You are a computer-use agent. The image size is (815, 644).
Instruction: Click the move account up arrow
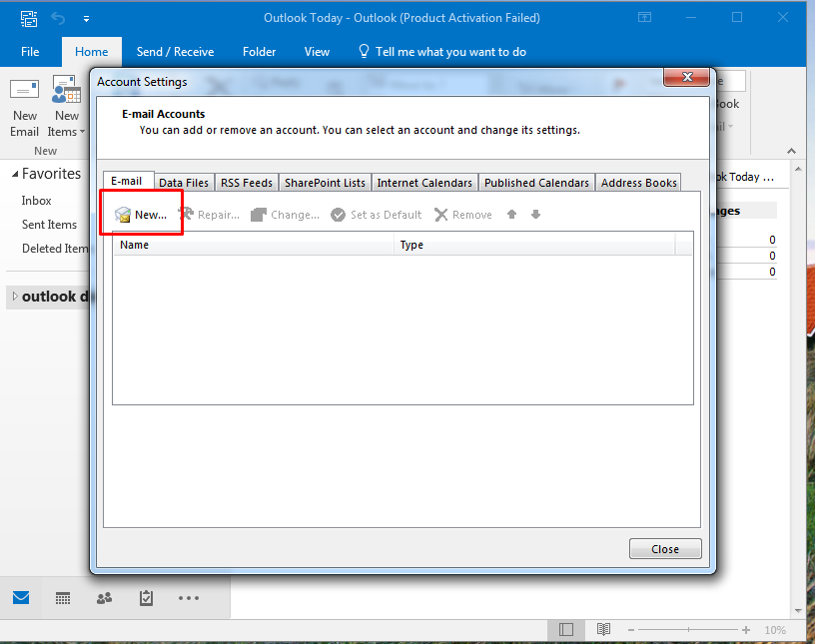[511, 214]
